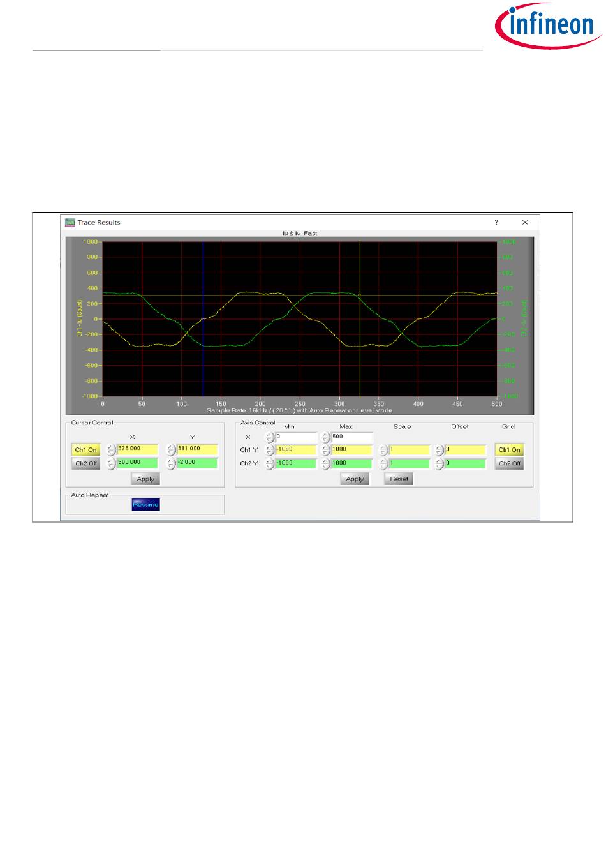Click the X axis Max field 500
606x868 pixels.
click(352, 437)
